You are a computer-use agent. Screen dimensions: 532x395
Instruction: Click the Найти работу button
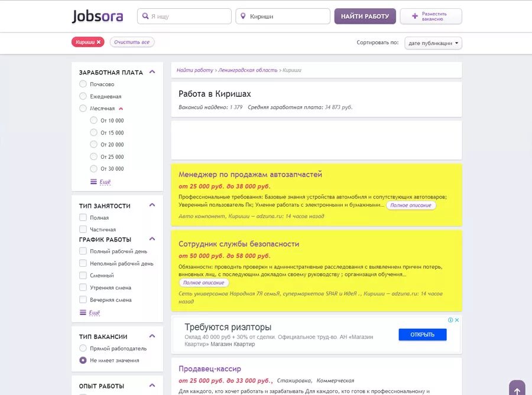click(x=365, y=17)
